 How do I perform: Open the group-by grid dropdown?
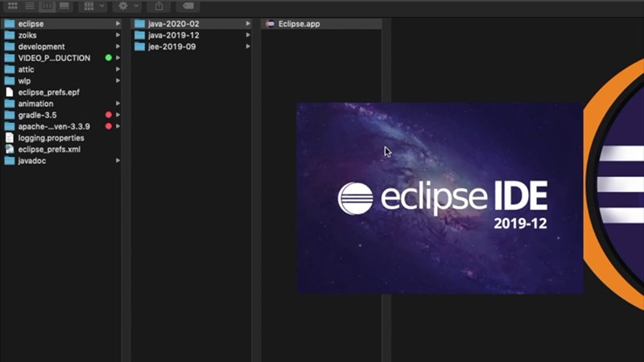(94, 6)
